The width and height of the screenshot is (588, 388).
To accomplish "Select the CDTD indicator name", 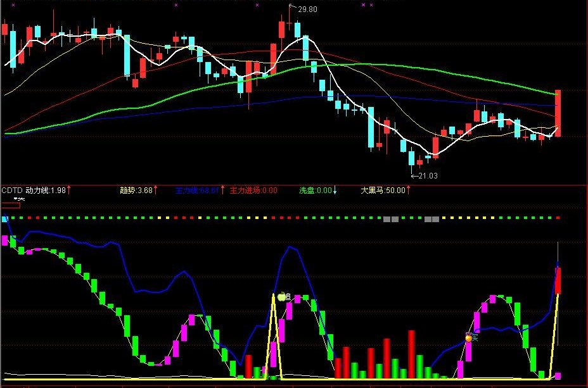I will [12, 191].
